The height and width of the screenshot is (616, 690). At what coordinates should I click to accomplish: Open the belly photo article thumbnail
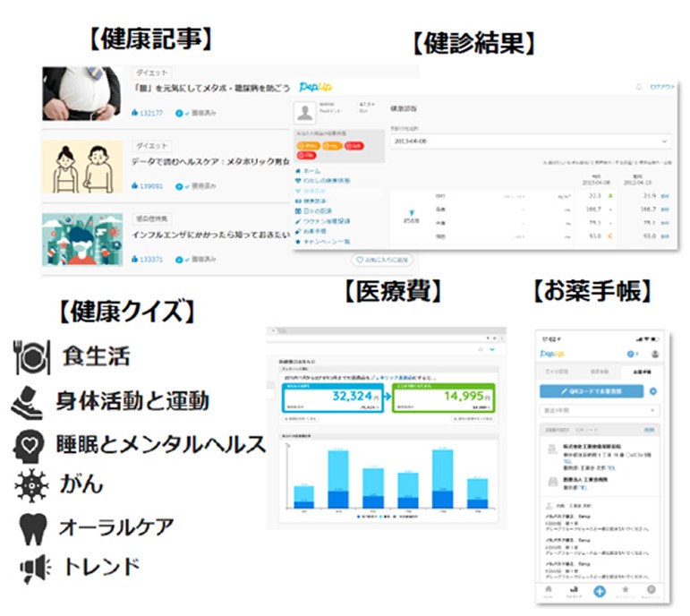(81, 94)
